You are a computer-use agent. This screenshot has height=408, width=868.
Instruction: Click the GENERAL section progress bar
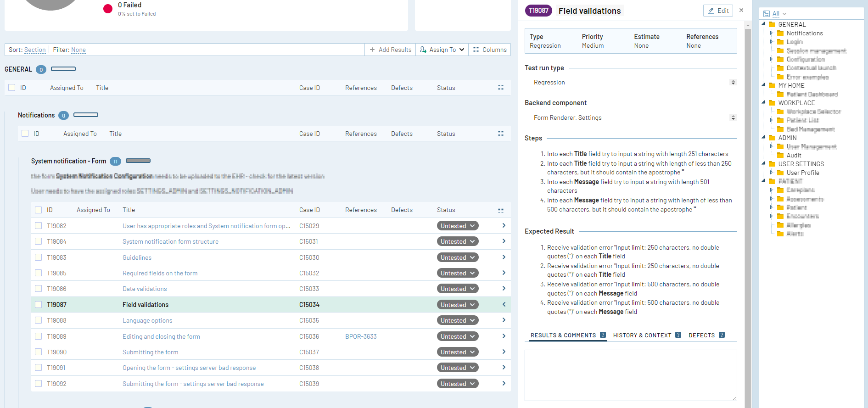click(63, 69)
